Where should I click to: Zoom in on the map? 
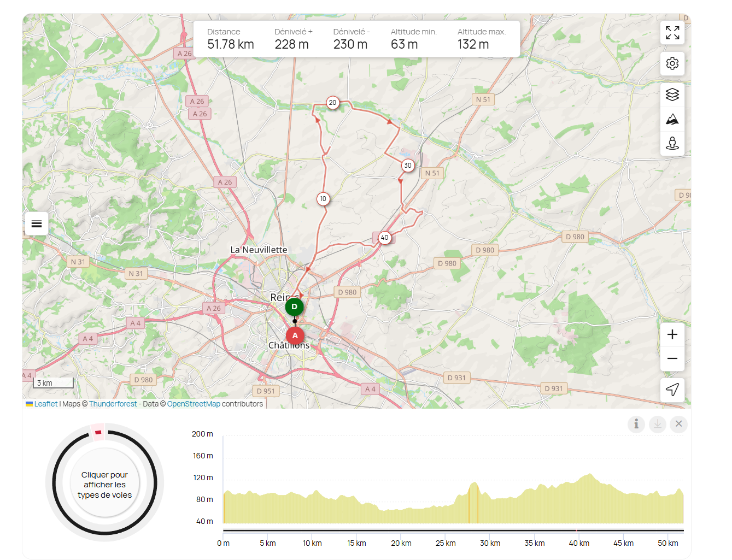tap(672, 334)
